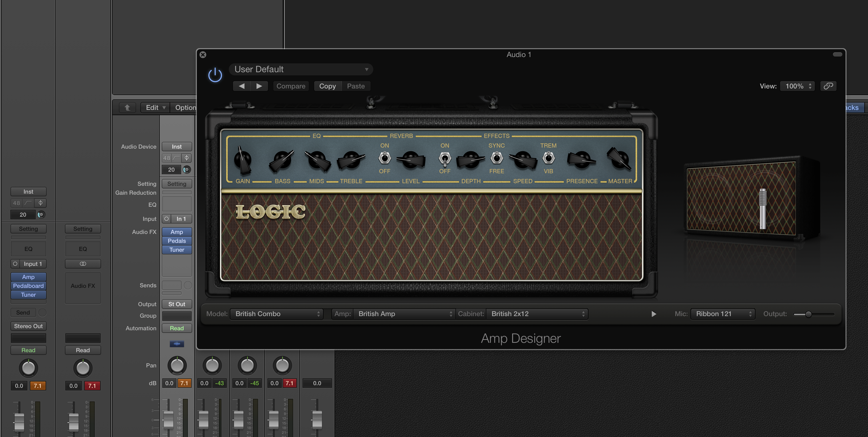
Task: Click the waveform icon below Read
Action: [x=177, y=344]
